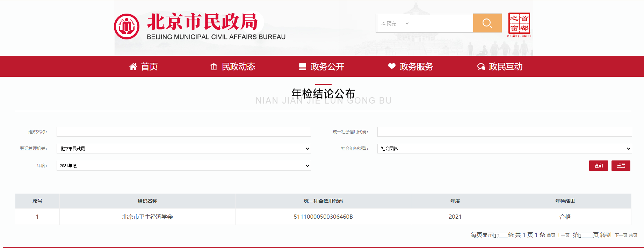This screenshot has width=644, height=248.
Task: Click the 上一页 pagination link
Action: 563,235
